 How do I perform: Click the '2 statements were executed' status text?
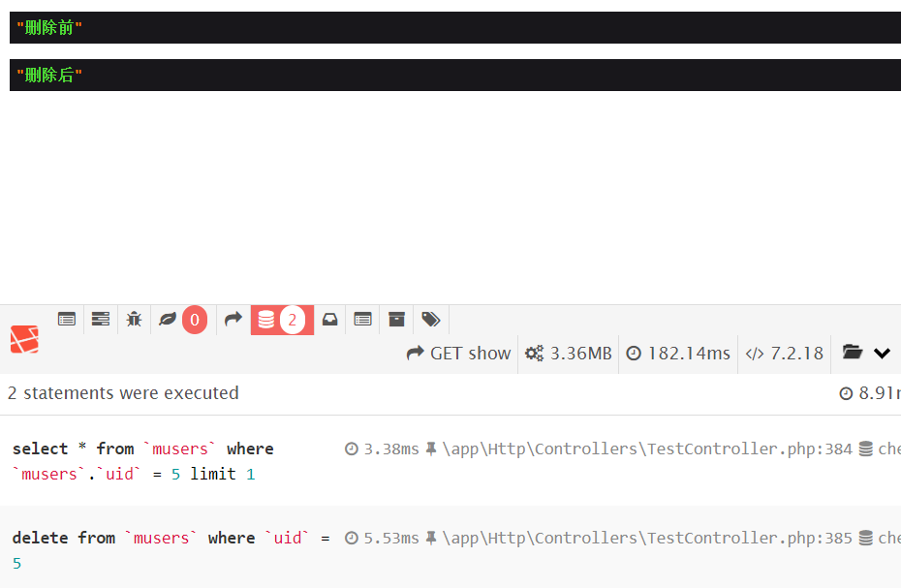point(123,393)
